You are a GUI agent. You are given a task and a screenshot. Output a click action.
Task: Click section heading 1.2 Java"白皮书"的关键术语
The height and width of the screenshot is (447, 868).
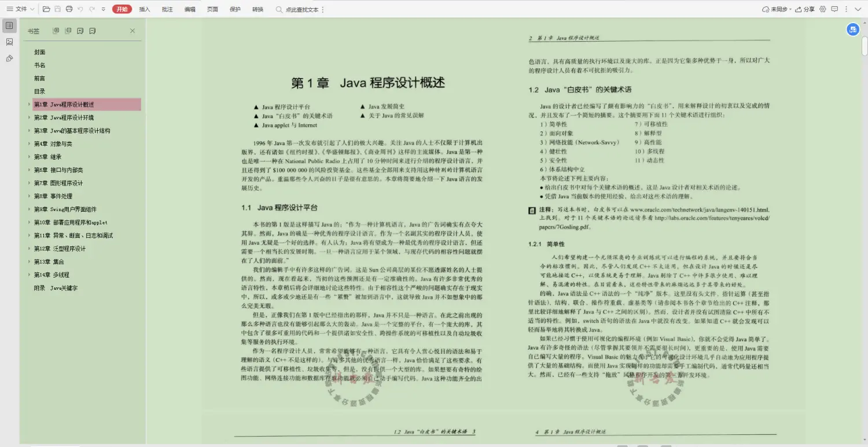click(580, 90)
